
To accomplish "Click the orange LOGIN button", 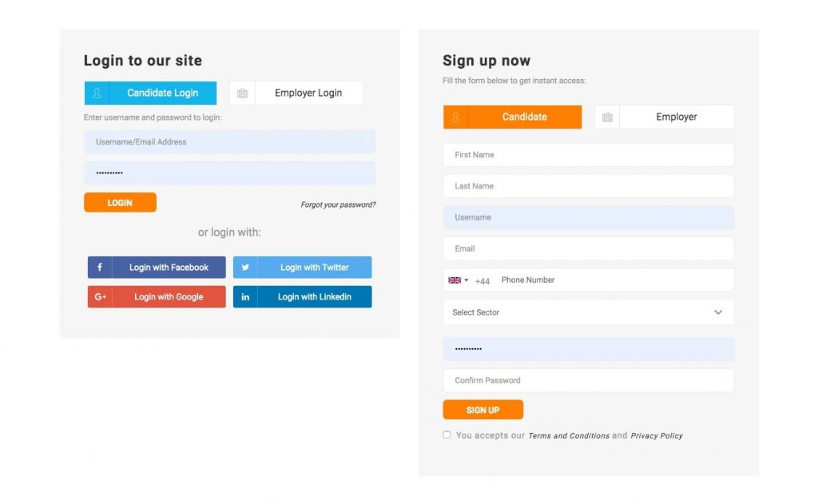I will [x=120, y=202].
